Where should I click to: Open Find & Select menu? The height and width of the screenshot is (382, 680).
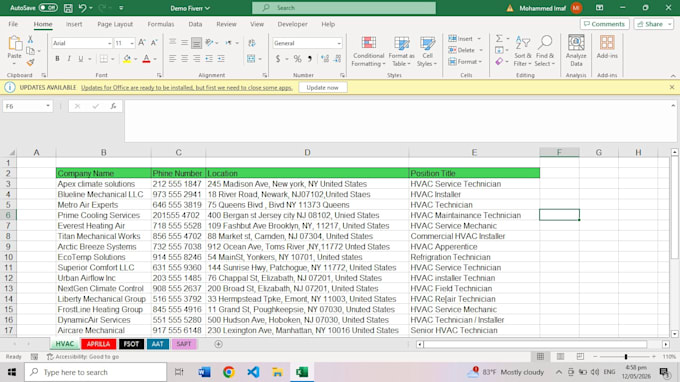[545, 51]
